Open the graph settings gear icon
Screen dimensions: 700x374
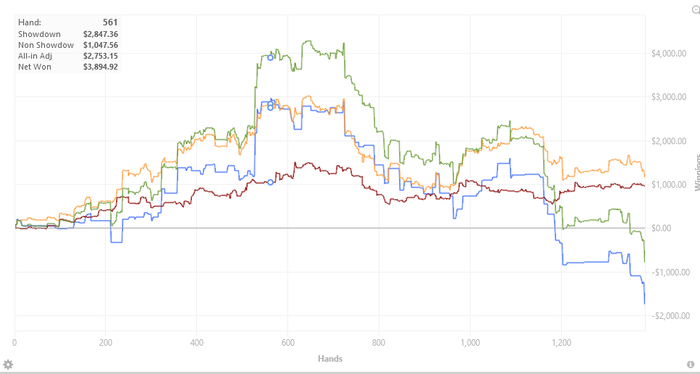pyautogui.click(x=8, y=364)
